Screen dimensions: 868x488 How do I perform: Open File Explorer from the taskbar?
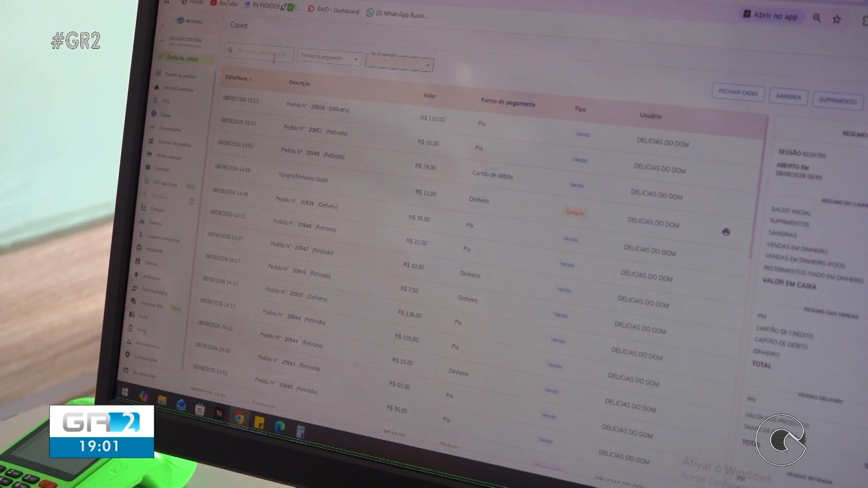[162, 400]
